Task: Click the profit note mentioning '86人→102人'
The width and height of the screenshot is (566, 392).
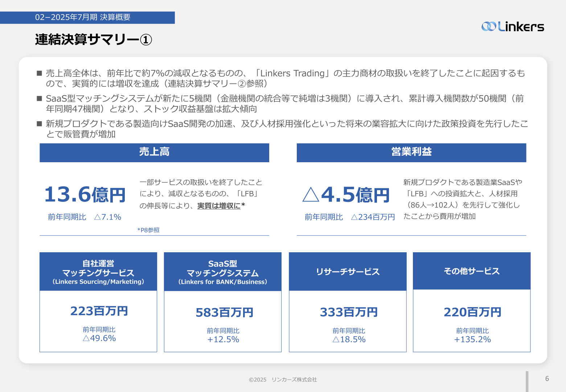Action: [x=463, y=199]
